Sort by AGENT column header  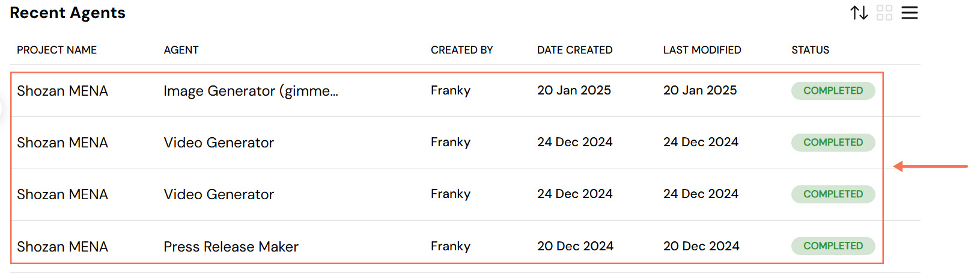click(181, 50)
